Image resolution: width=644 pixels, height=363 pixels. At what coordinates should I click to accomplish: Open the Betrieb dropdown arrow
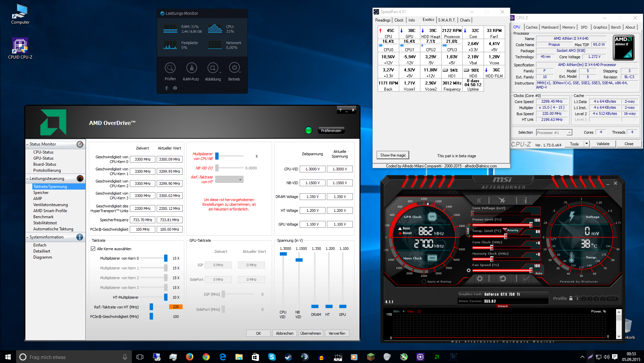240,72
